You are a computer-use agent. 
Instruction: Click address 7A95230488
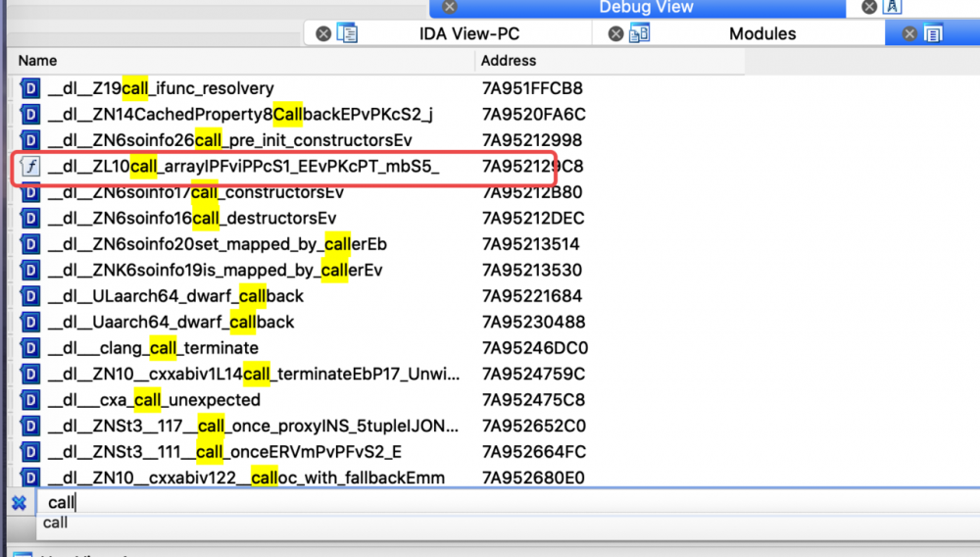click(x=533, y=322)
